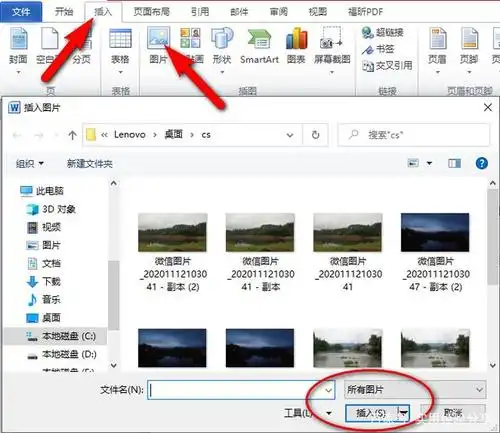500x433 pixels.
Task: Expand the 屏幕截图 dropdown arrow
Action: click(332, 72)
